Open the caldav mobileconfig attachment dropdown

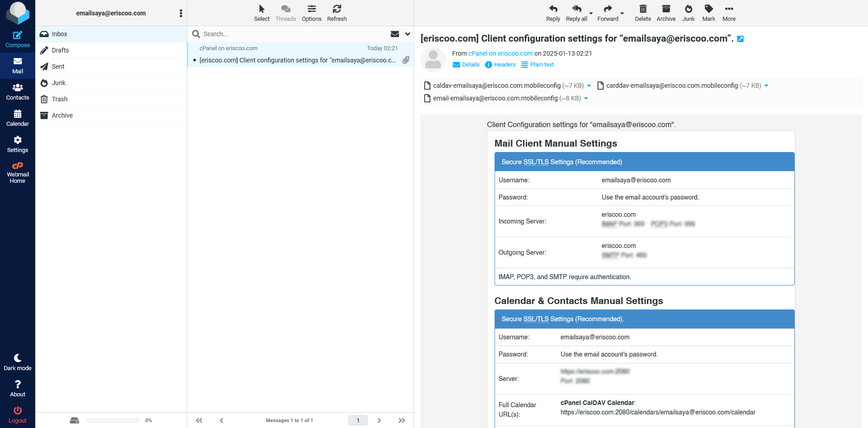(589, 86)
